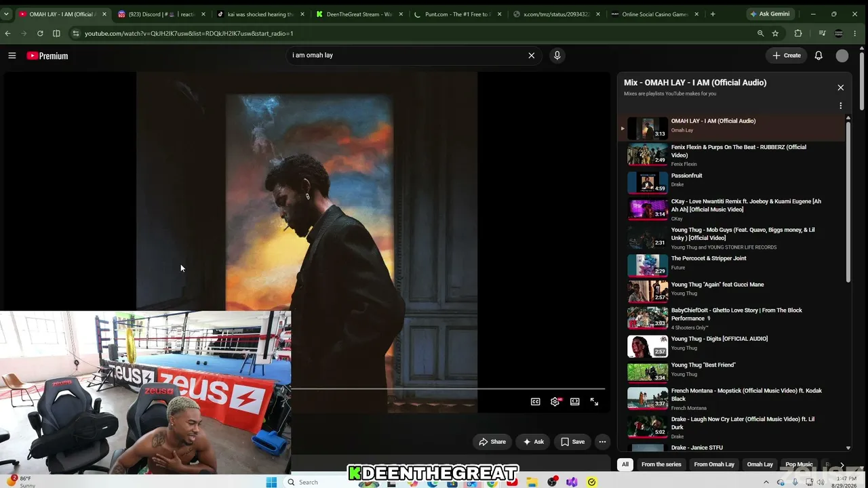Image resolution: width=868 pixels, height=488 pixels.
Task: Open 'Young Thug - Digits [OFFICIAL AUDIO]' title
Action: tap(719, 339)
